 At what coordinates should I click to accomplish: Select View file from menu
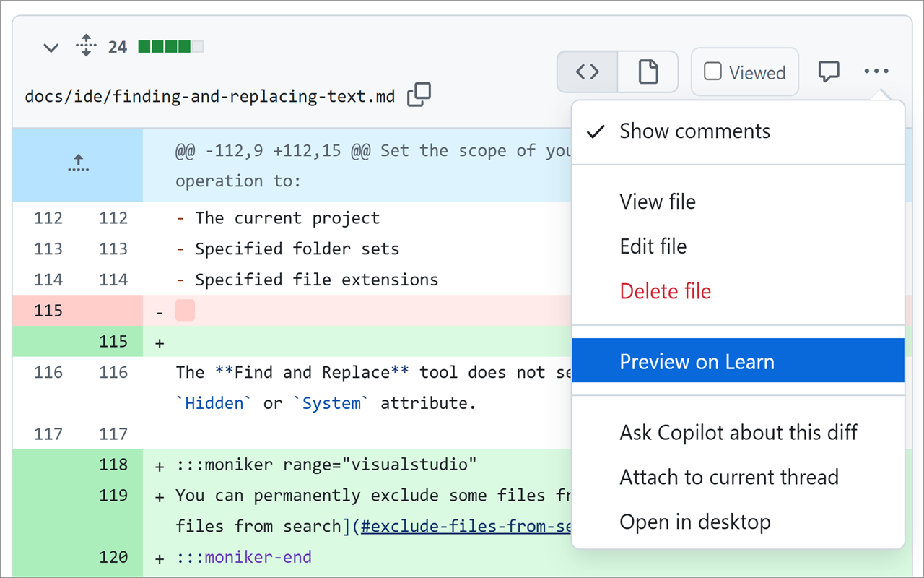coord(658,202)
